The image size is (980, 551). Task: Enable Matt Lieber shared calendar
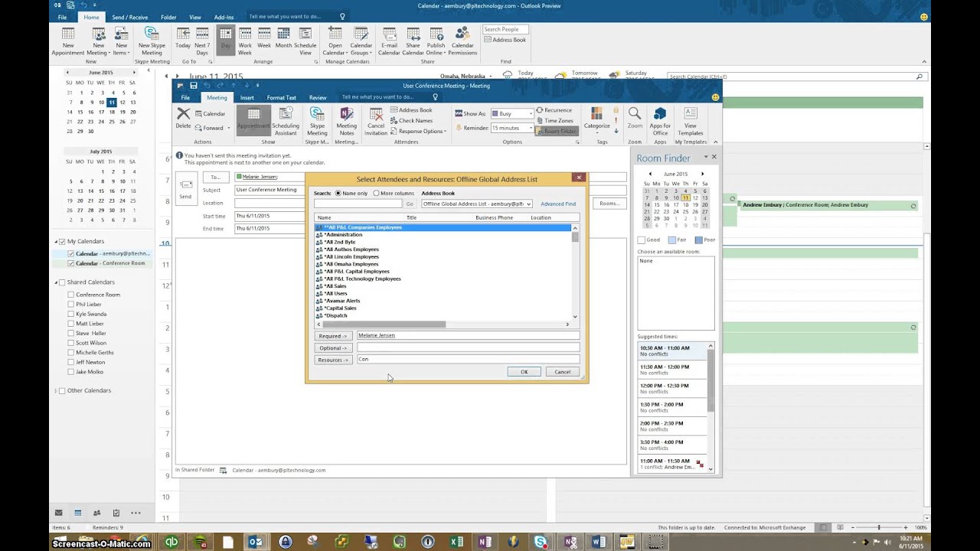(x=71, y=324)
